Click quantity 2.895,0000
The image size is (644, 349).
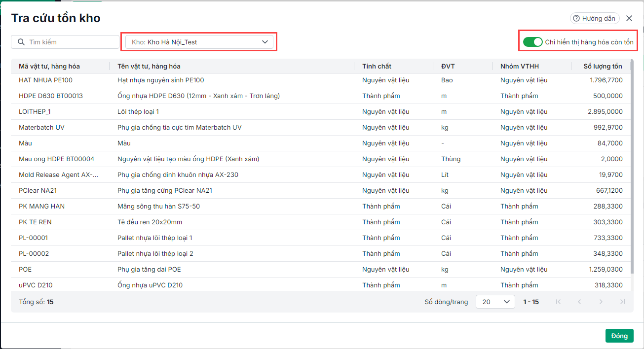[x=605, y=111]
